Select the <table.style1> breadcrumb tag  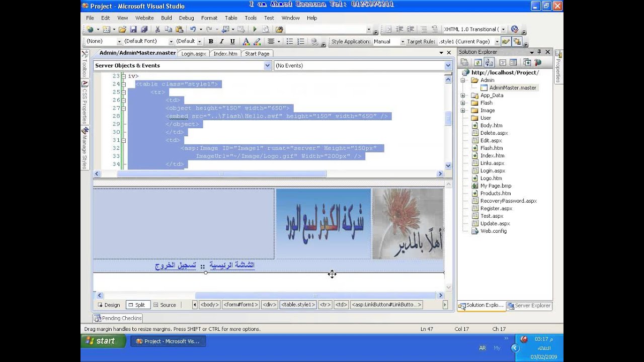tap(298, 305)
